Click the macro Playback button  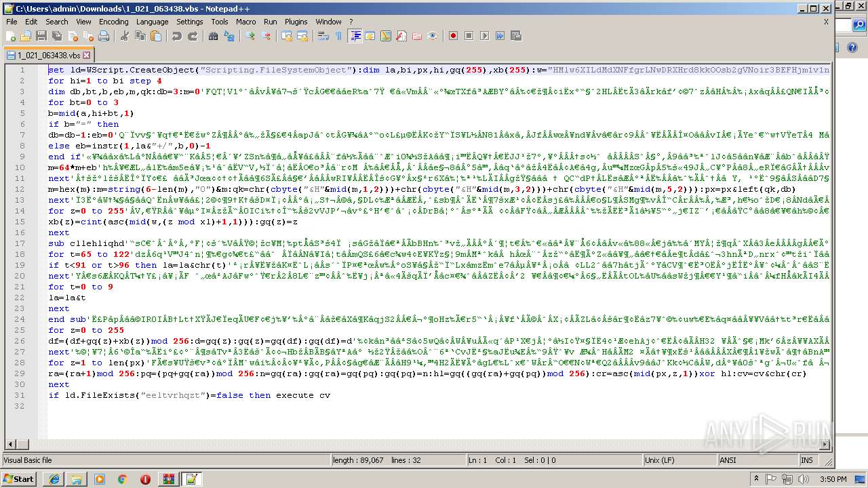point(484,36)
